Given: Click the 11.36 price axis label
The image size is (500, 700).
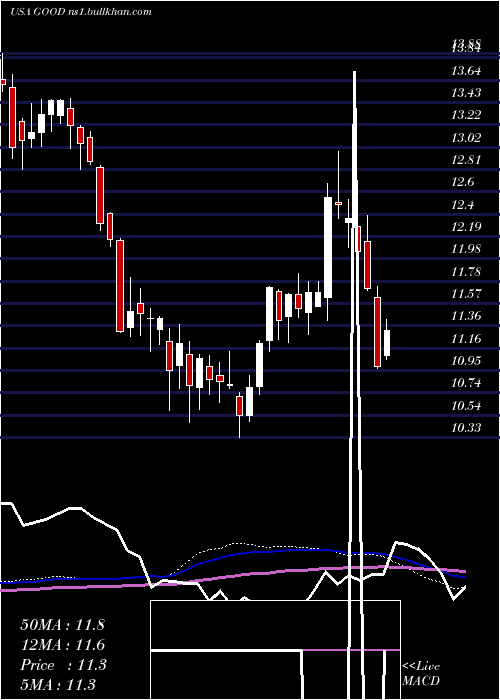Looking at the screenshot, I should (466, 316).
